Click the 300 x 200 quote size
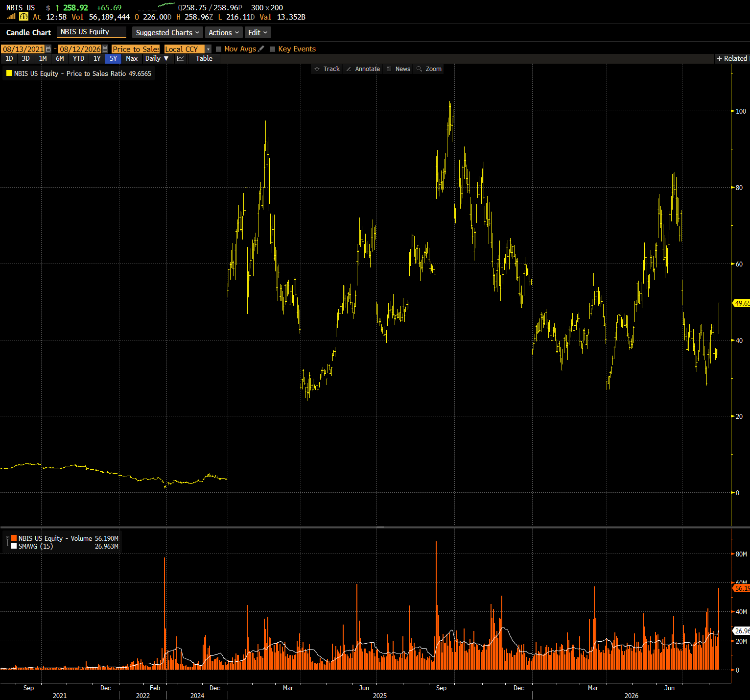The image size is (750, 700). [267, 8]
